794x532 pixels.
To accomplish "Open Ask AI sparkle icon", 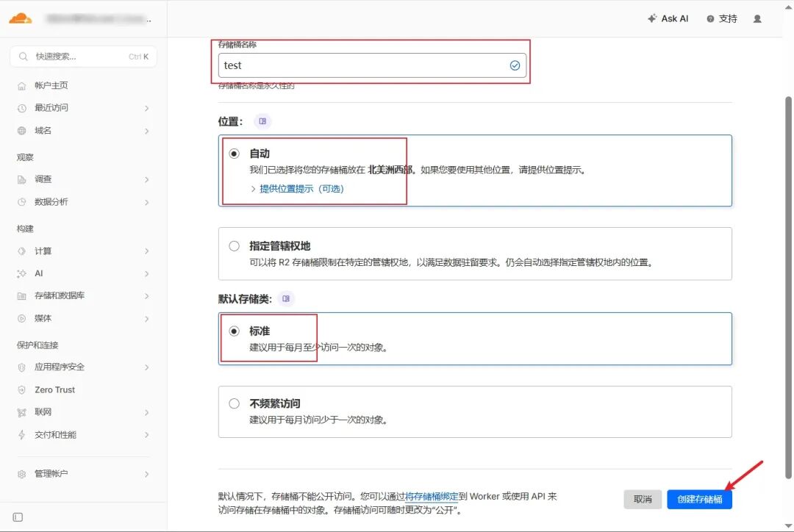I will click(x=652, y=18).
